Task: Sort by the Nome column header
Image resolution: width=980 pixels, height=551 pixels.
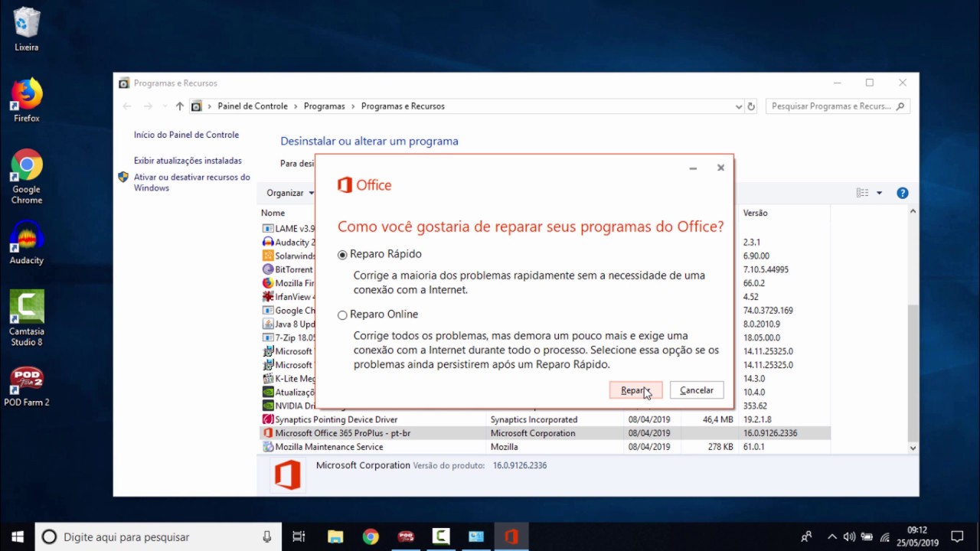Action: tap(273, 213)
